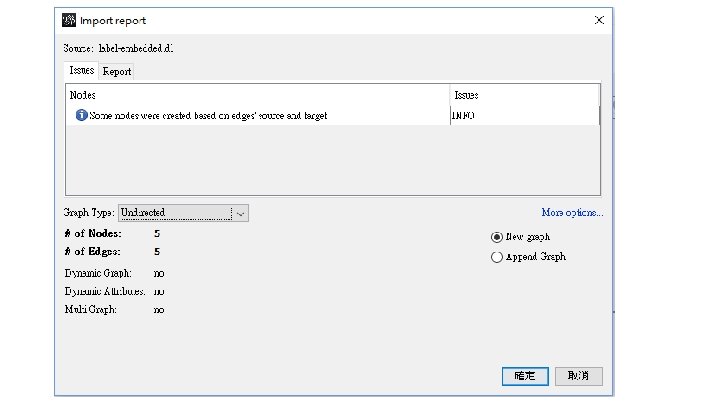Viewport: 720px width, 405px height.
Task: Open the Graph Type combo box
Action: point(175,212)
